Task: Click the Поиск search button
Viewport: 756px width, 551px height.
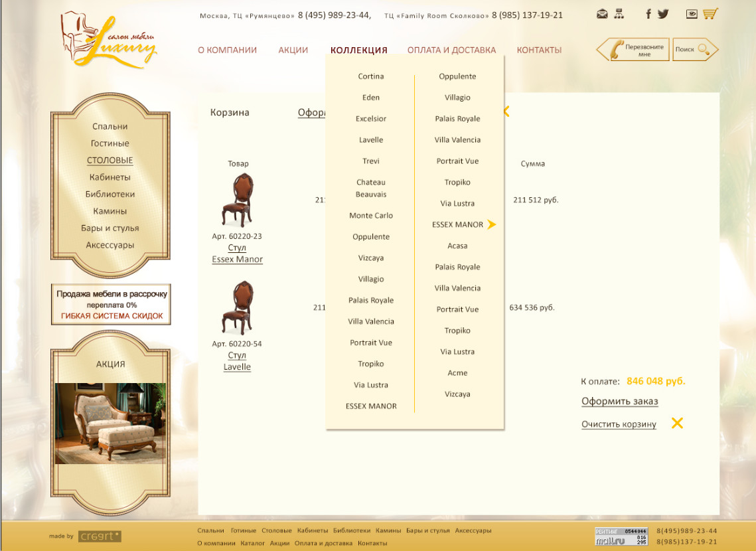Action: tap(695, 49)
